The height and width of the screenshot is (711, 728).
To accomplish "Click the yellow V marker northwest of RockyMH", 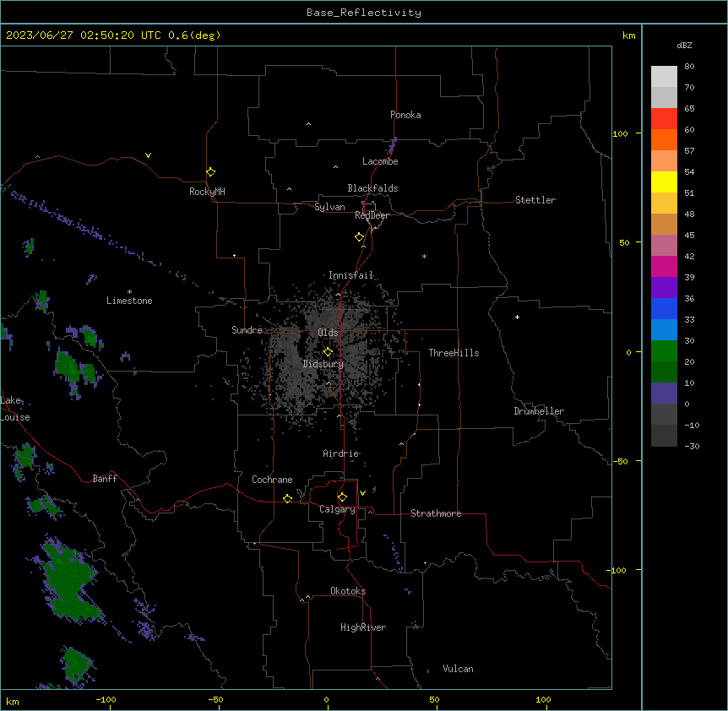I will pos(148,155).
